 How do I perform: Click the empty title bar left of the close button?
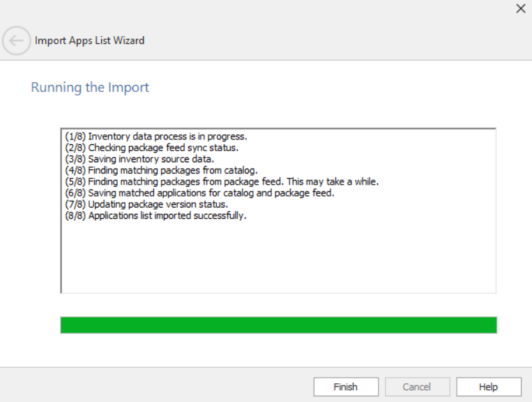tap(279, 10)
